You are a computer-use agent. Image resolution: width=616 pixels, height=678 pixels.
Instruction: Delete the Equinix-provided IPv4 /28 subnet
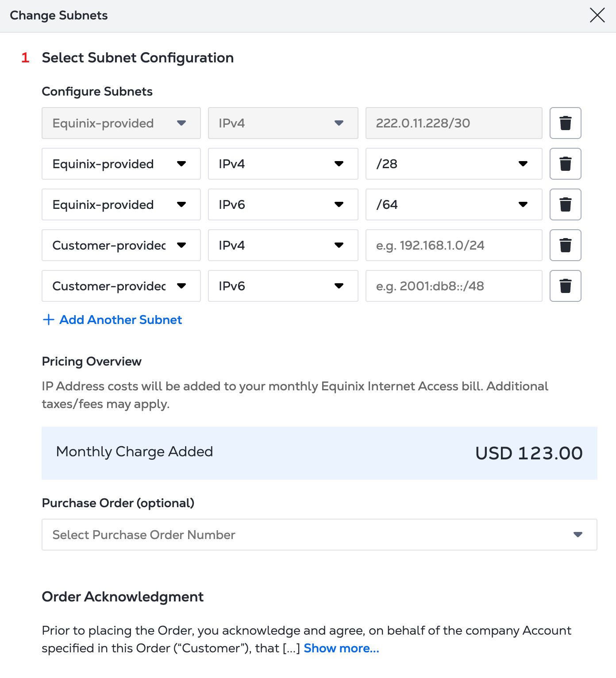pyautogui.click(x=565, y=164)
